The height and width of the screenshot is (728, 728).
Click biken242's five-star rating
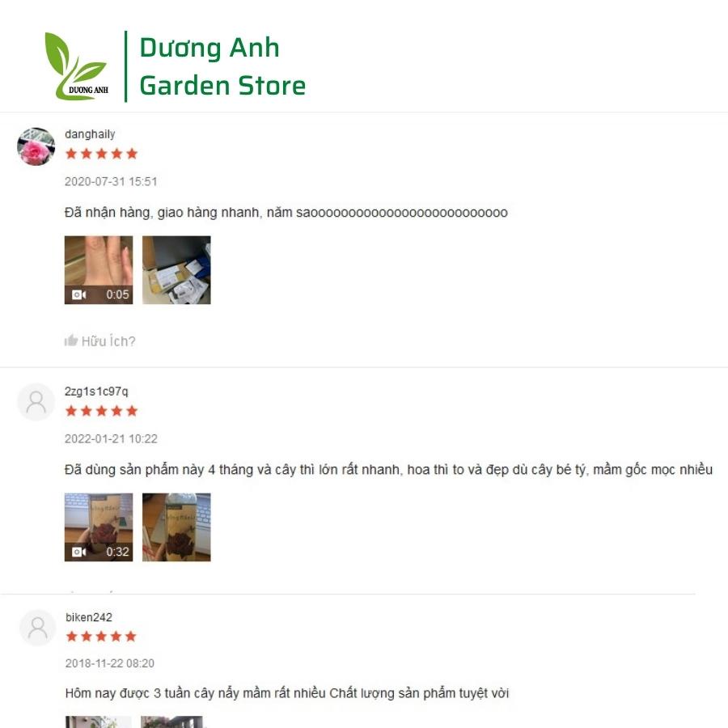101,636
